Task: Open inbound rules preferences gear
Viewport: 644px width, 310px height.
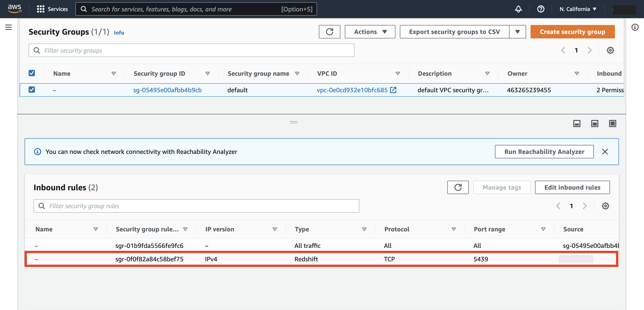Action: pyautogui.click(x=605, y=206)
